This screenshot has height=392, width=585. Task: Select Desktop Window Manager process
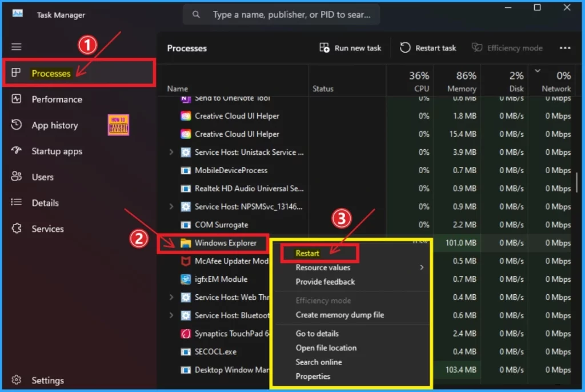[x=231, y=370]
